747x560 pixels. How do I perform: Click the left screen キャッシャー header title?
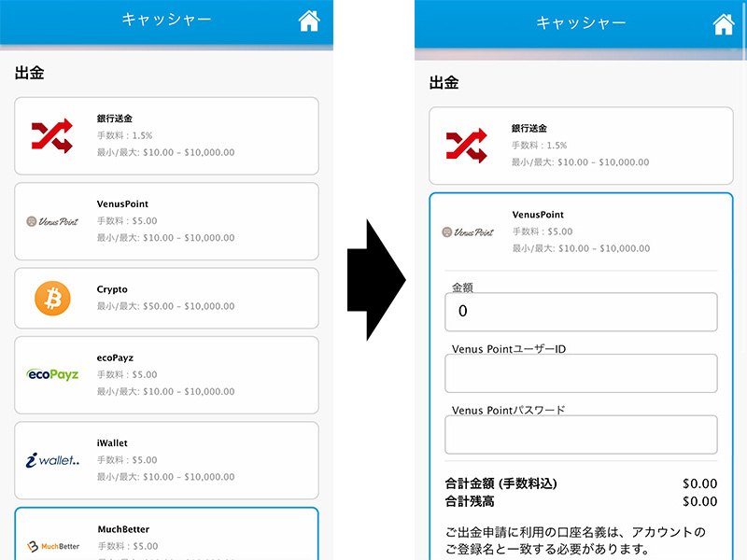pos(166,19)
